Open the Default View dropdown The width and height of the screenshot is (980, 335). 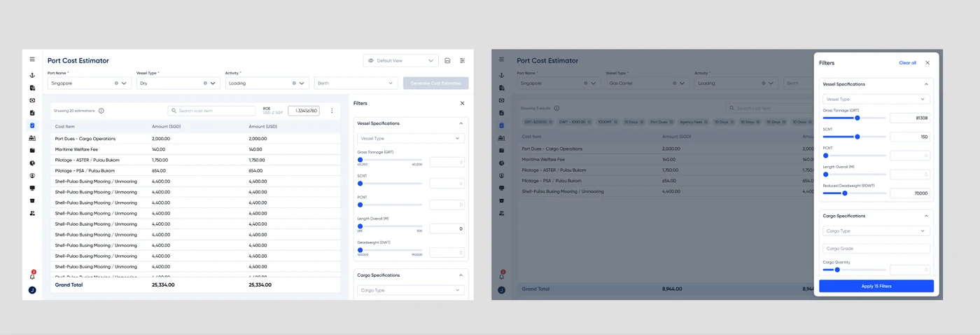(x=401, y=61)
